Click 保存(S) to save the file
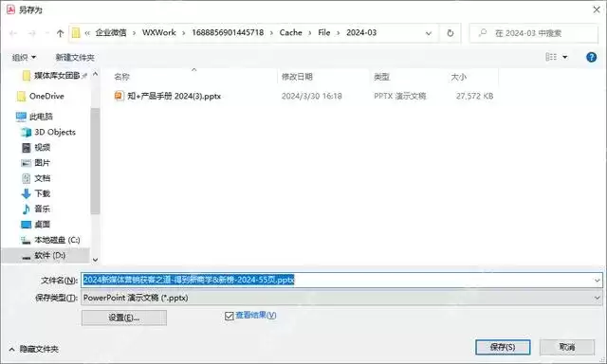Screen dimensions: 607x364 (x=503, y=347)
